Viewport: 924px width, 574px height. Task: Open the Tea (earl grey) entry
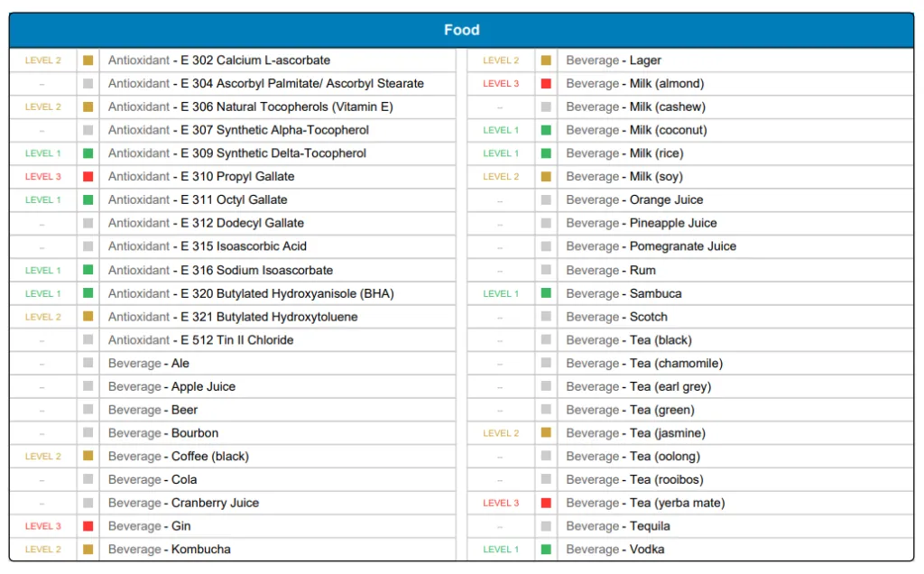point(638,386)
